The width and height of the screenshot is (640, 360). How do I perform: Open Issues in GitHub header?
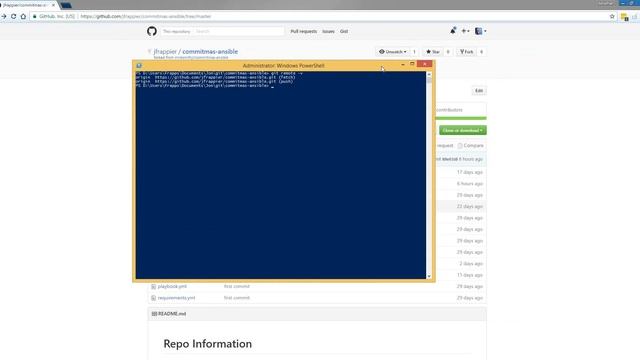(x=328, y=31)
